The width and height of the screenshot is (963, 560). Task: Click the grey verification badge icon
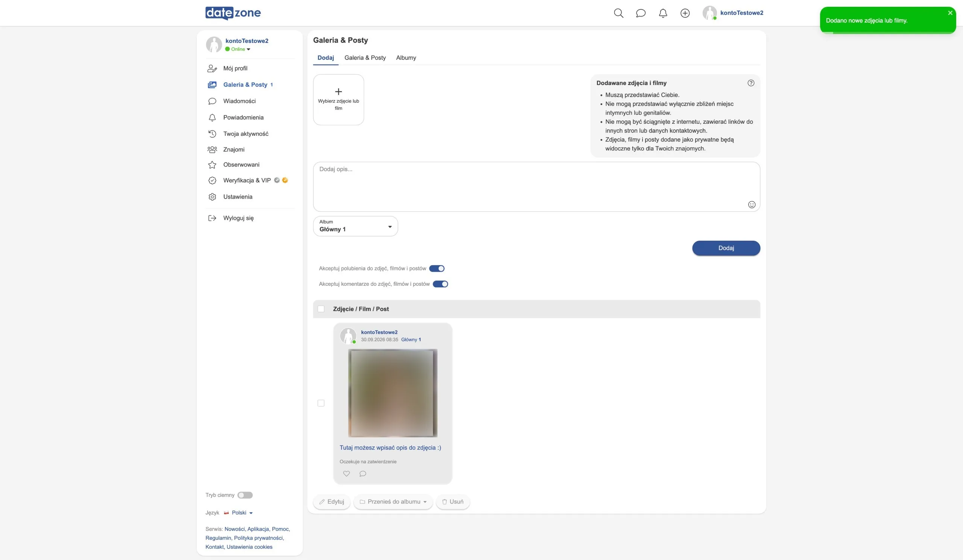276,180
